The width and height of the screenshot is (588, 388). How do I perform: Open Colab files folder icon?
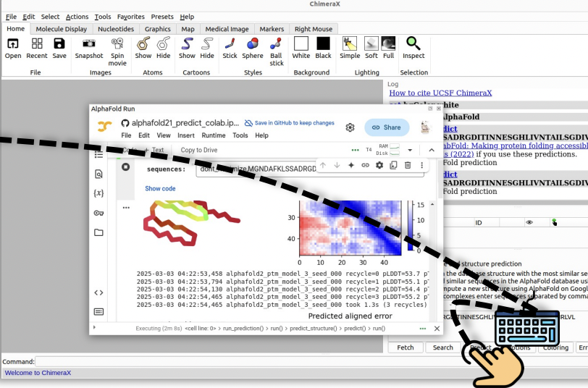[98, 232]
